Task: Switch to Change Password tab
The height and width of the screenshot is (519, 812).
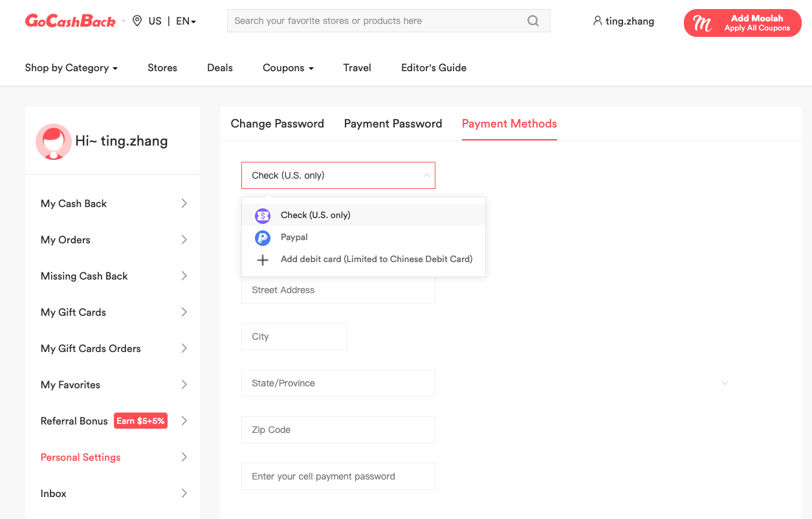Action: pyautogui.click(x=277, y=124)
